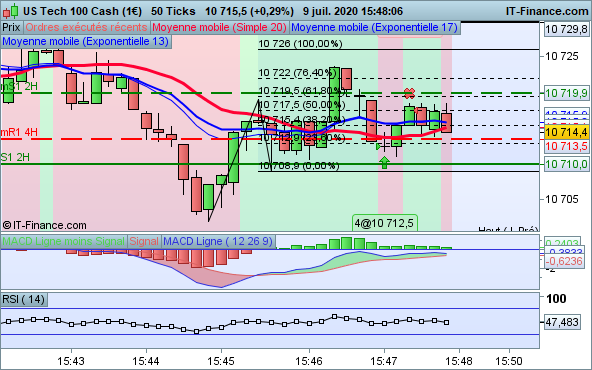Image resolution: width=592 pixels, height=370 pixels.
Task: Click the mS1 2H pivot level label
Action: [19, 86]
